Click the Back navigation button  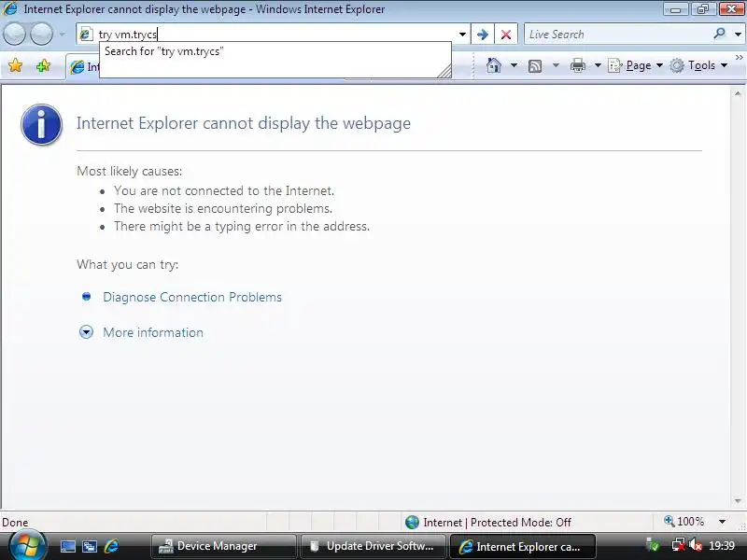(14, 35)
